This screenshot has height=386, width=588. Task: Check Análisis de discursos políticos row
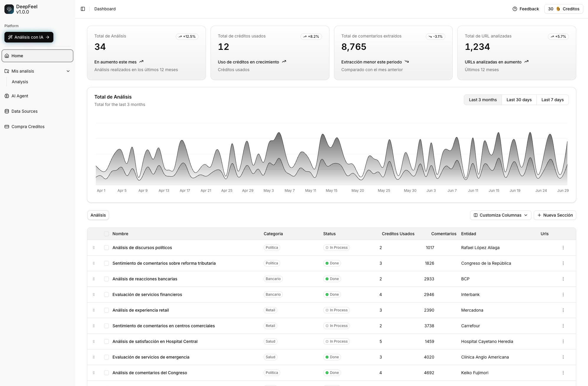pyautogui.click(x=106, y=248)
